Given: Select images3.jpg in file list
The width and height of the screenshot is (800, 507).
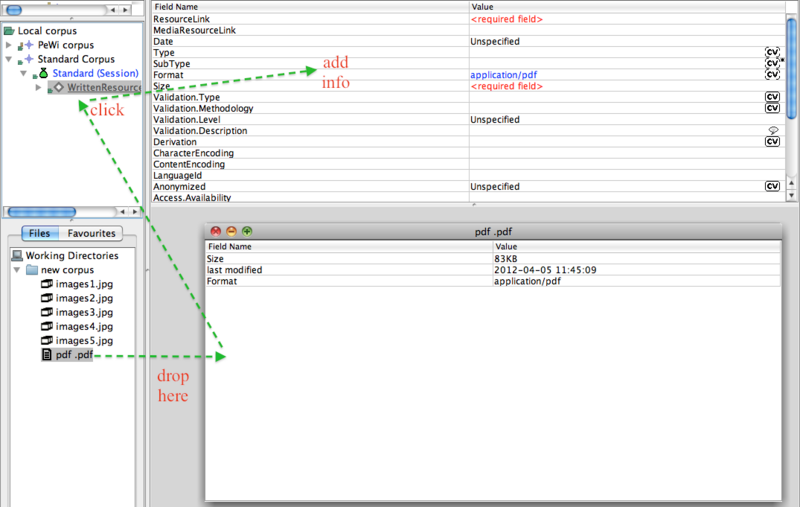Looking at the screenshot, I should click(84, 312).
